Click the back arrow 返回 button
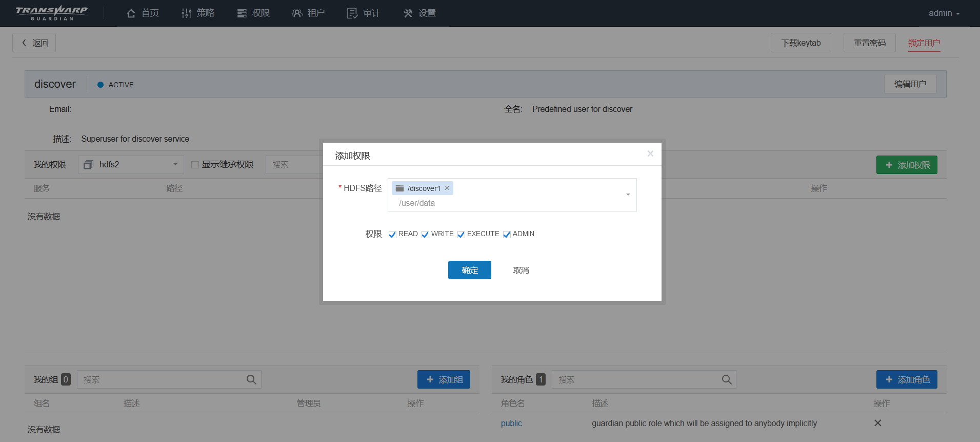The height and width of the screenshot is (442, 980). [34, 43]
